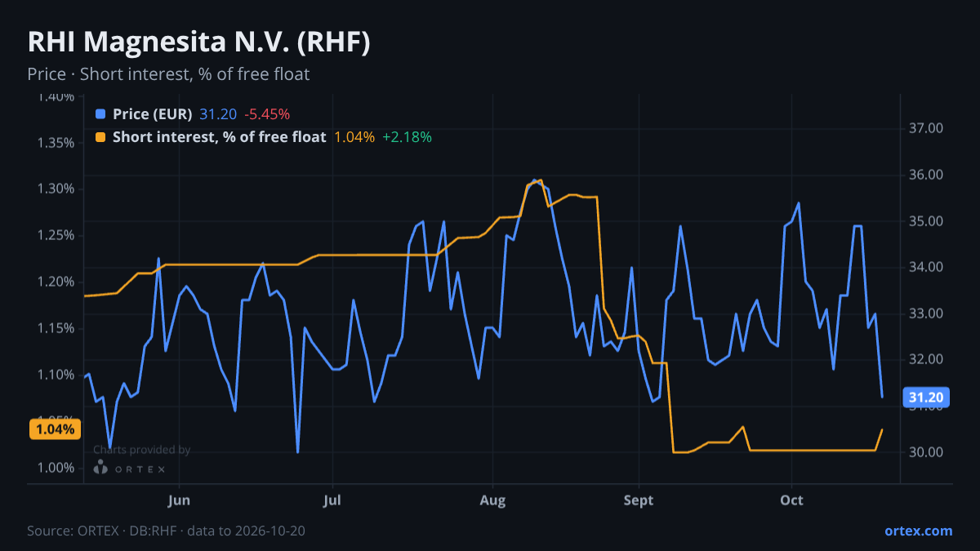
Task: Click the subtitle 'Price · Short interest, % of free float'
Action: tap(168, 74)
